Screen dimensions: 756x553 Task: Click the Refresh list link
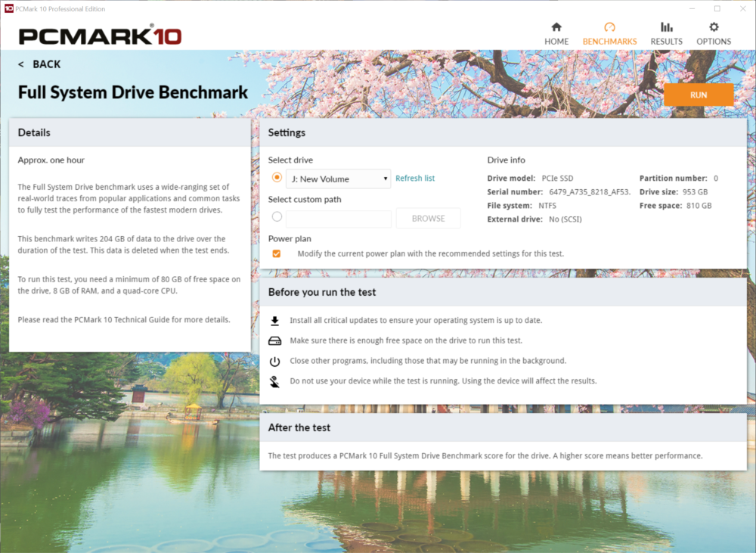pos(415,178)
